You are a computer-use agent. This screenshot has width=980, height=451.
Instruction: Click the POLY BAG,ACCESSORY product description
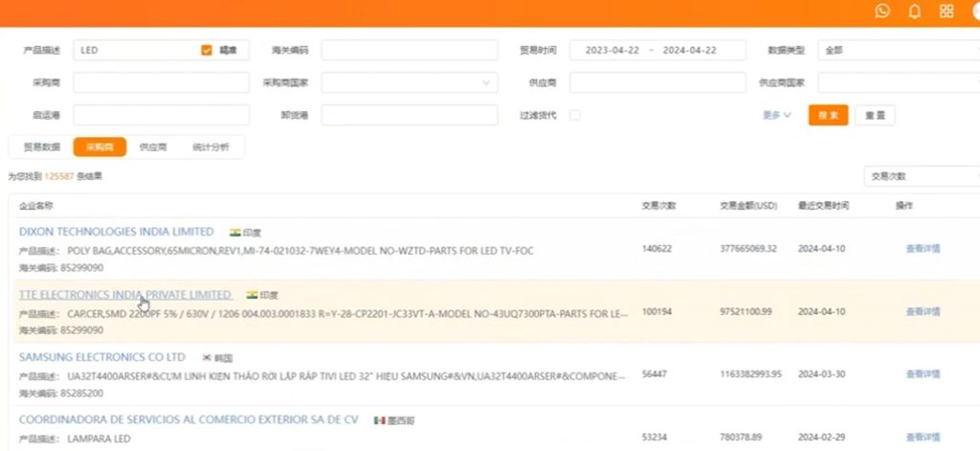(x=300, y=251)
